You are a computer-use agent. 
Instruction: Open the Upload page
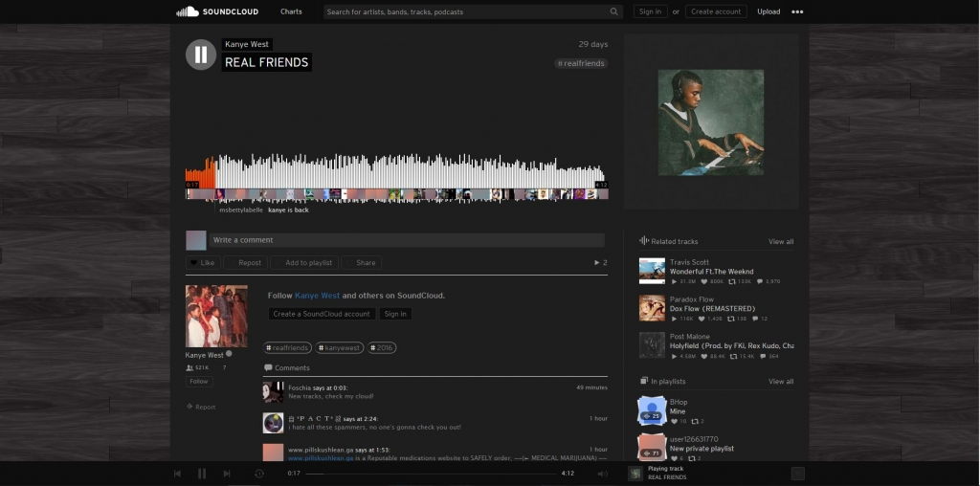[768, 11]
